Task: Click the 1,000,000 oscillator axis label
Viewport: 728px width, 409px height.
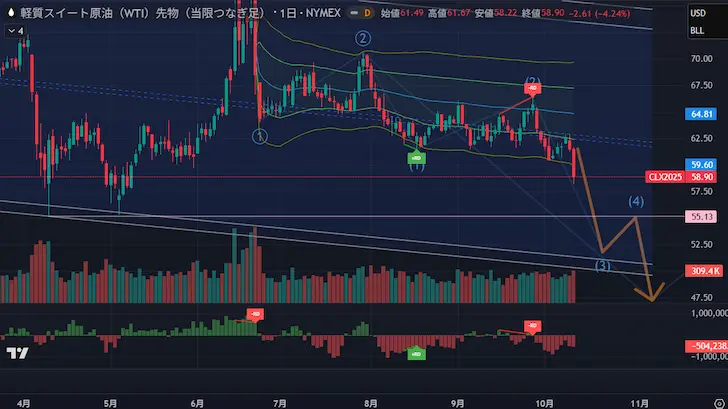Action: coord(709,313)
